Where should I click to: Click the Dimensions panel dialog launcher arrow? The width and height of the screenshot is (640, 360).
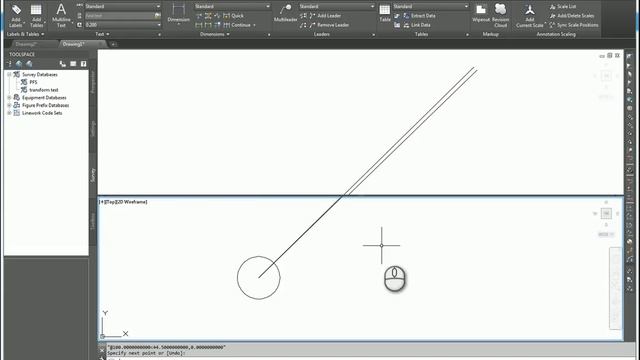[269, 35]
